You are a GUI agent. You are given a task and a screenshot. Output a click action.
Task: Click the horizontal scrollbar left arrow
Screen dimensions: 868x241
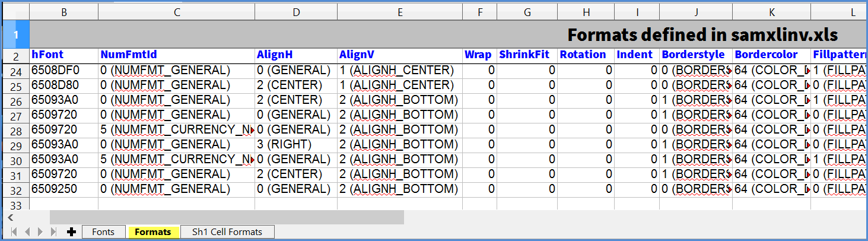(10, 218)
